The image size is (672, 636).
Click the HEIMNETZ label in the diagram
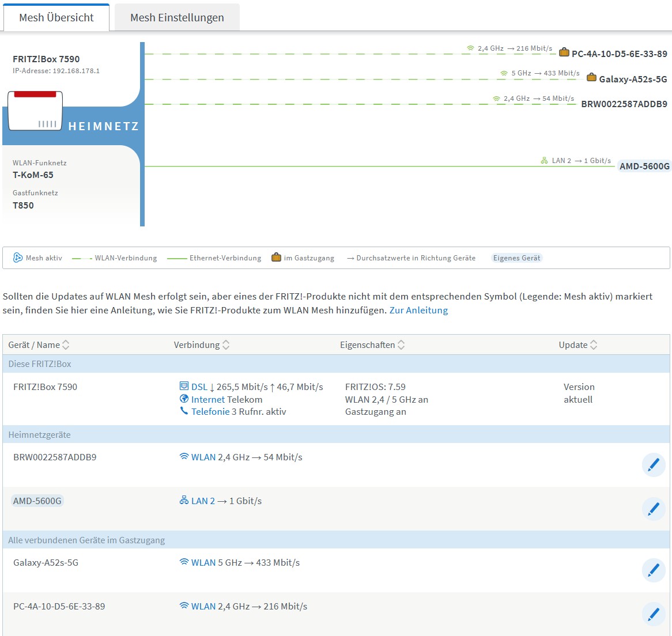coord(104,126)
